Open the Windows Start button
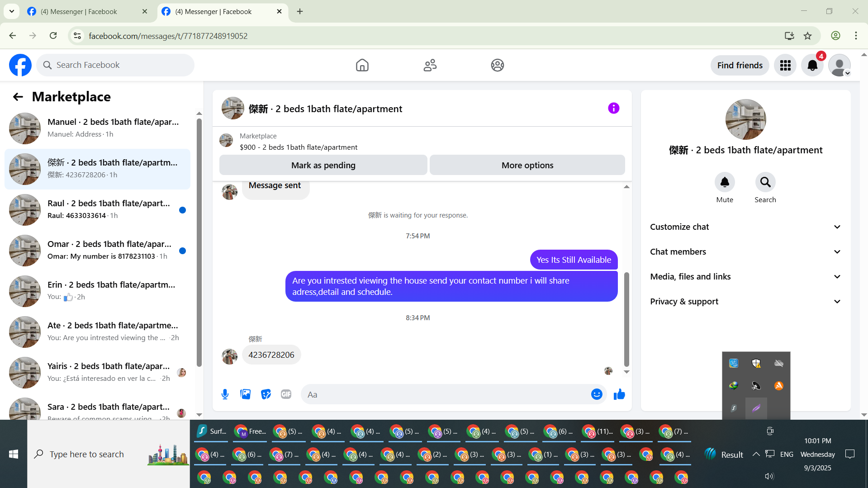The image size is (868, 488). (14, 454)
